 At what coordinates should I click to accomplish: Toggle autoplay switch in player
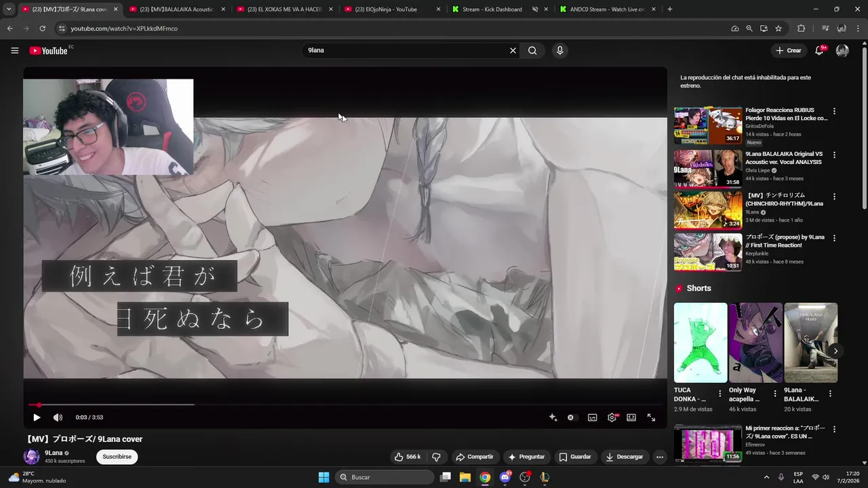(x=572, y=418)
